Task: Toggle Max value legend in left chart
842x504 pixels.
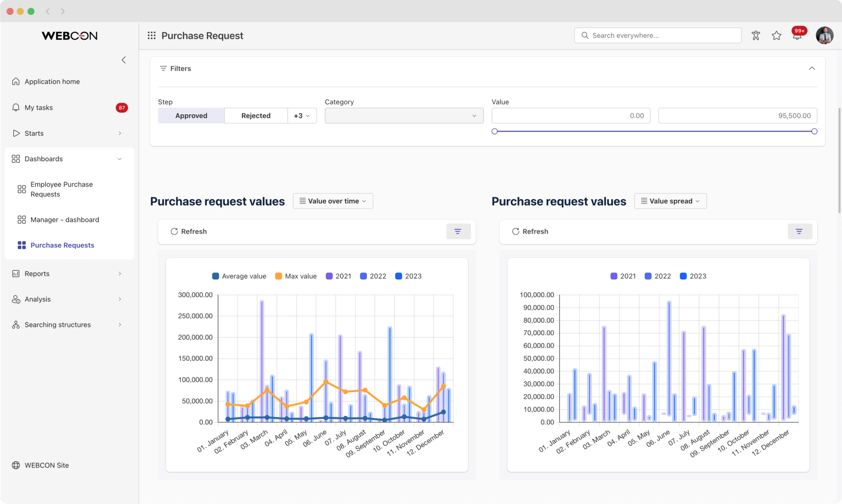Action: pyautogui.click(x=296, y=276)
